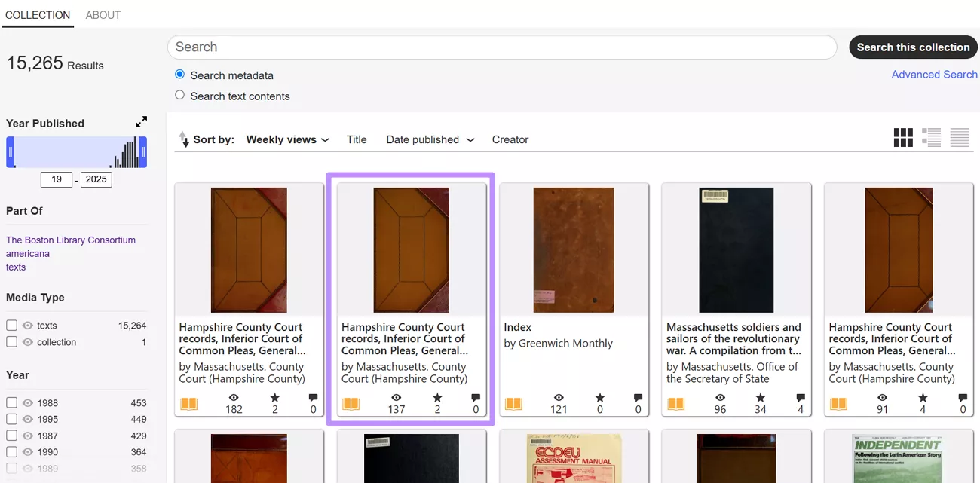Open the reviews speech-bubble icon on the Index item
980x483 pixels.
[x=637, y=399]
